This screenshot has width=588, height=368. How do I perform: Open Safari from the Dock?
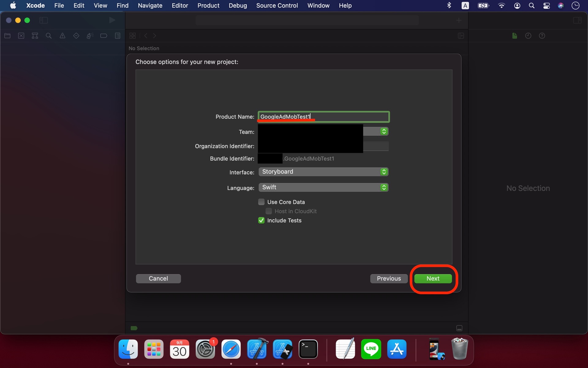coord(231,349)
